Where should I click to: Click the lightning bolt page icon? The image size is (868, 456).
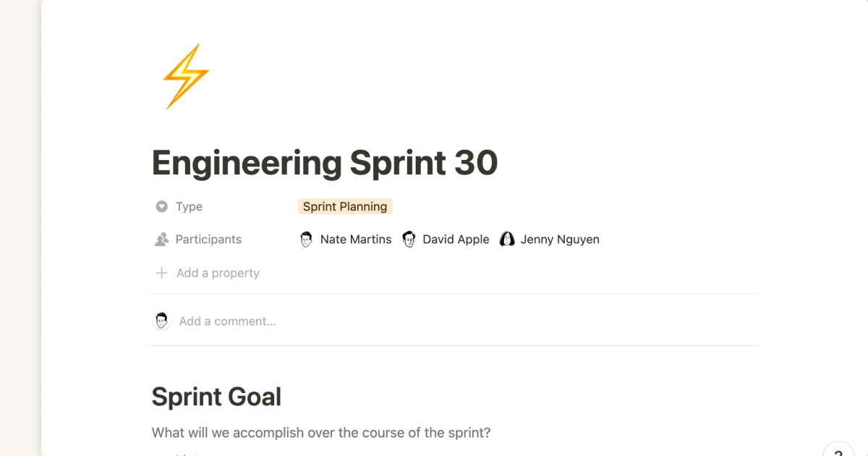pos(186,77)
